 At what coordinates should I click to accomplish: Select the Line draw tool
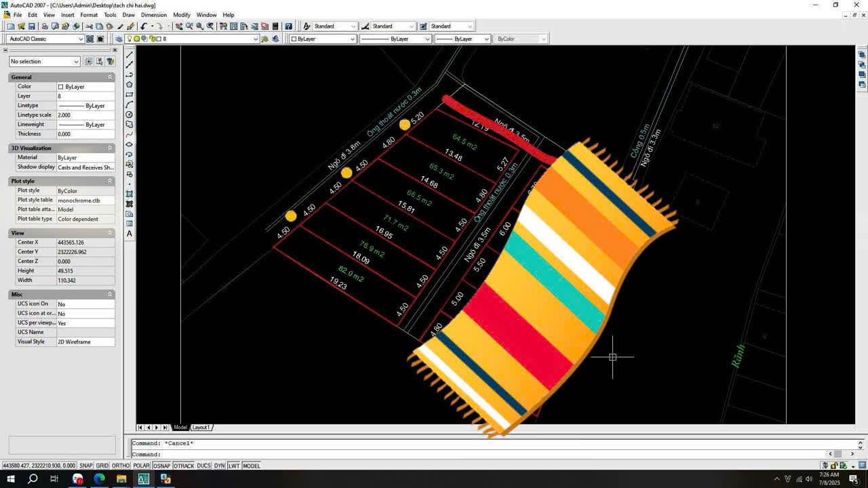(x=130, y=55)
